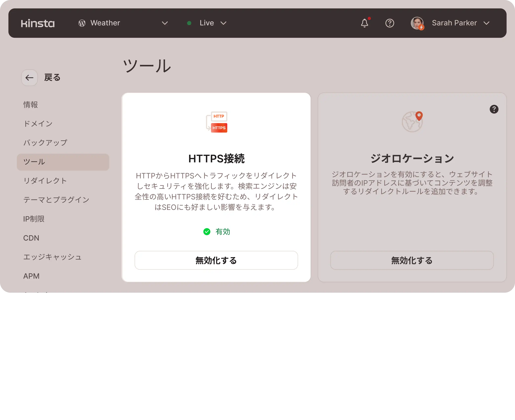This screenshot has width=515, height=420.
Task: Click the Kinsta logo
Action: (x=38, y=23)
